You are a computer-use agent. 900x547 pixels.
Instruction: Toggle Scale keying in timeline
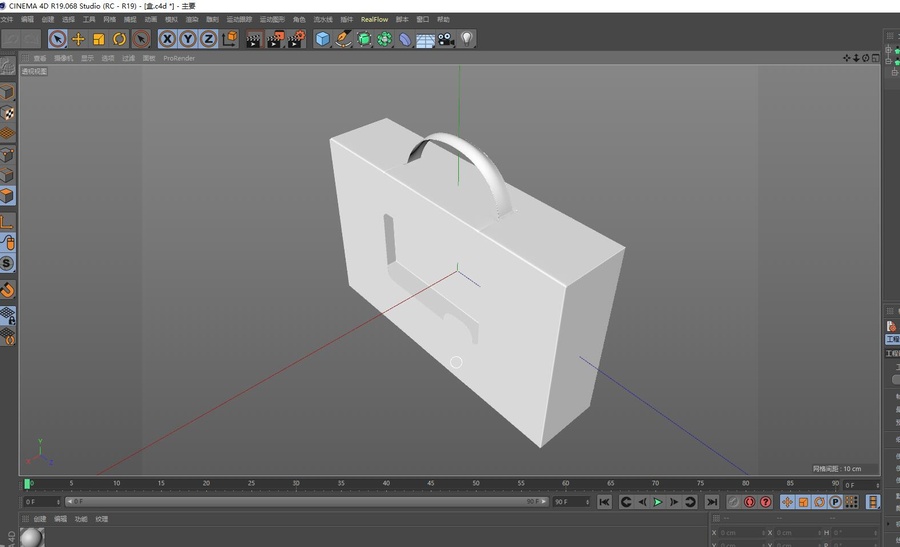point(804,502)
